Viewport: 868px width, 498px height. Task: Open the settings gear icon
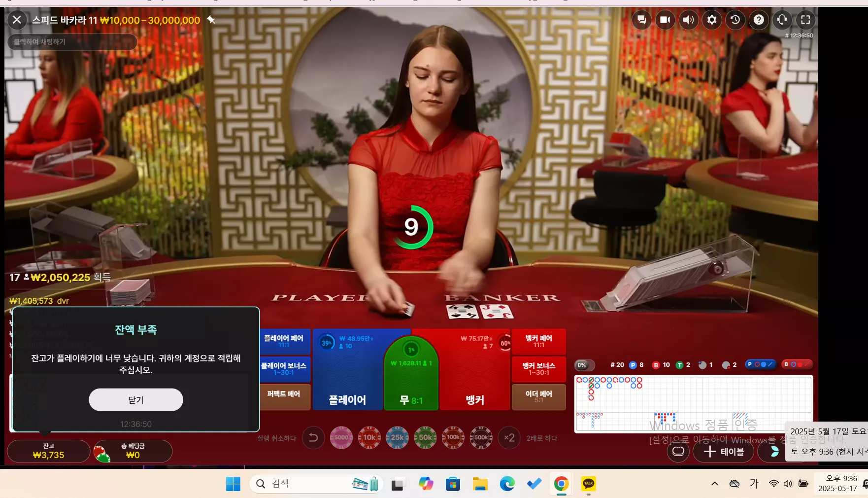click(x=712, y=20)
